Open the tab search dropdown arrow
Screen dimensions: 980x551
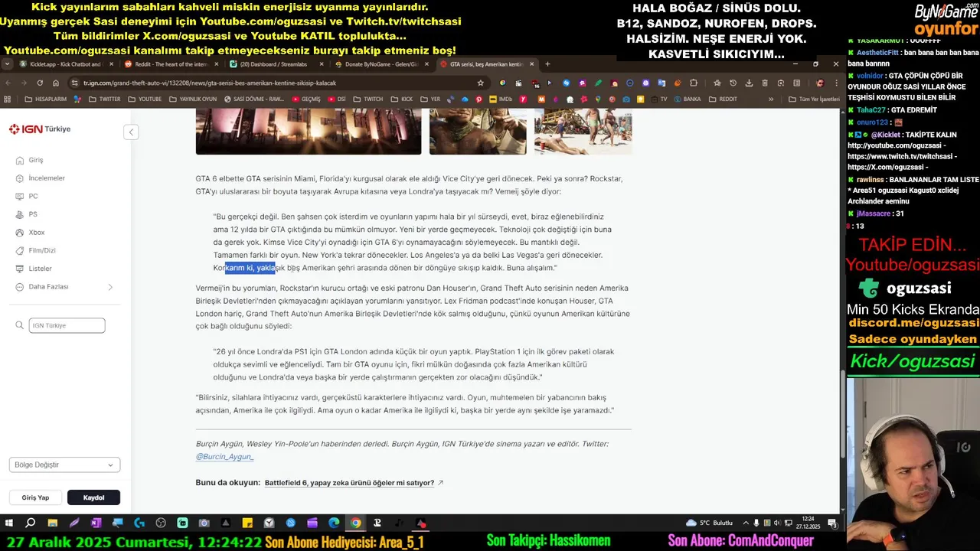7,64
